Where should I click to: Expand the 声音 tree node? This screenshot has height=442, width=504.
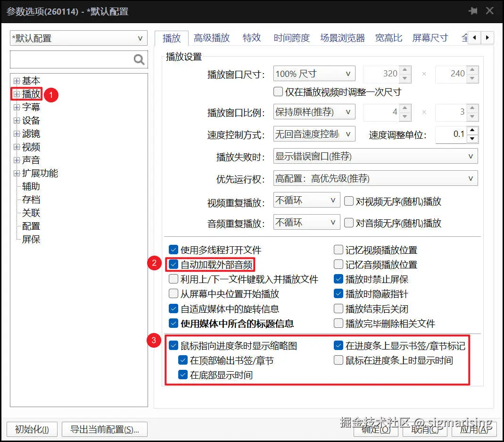pos(17,160)
